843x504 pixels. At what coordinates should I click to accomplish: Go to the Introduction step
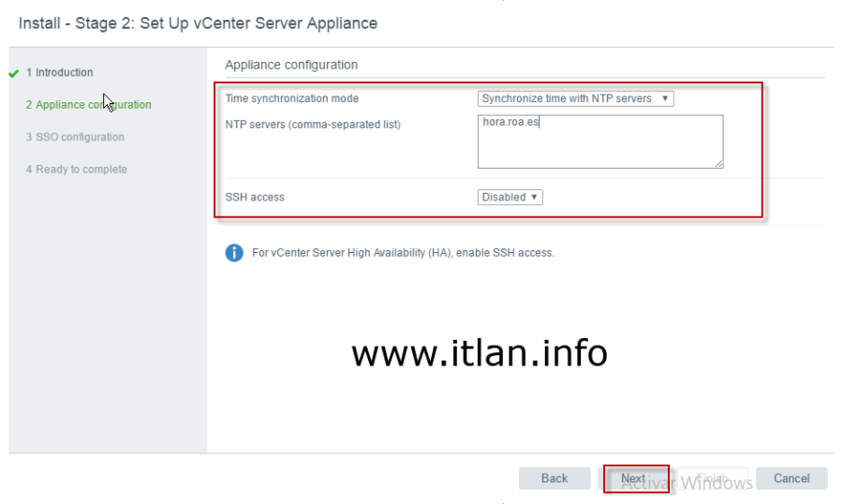tap(59, 72)
